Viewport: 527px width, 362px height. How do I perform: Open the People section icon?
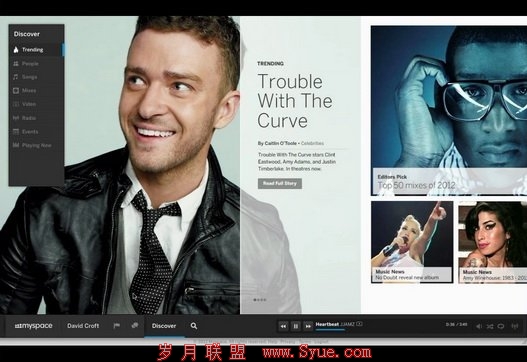pyautogui.click(x=15, y=64)
